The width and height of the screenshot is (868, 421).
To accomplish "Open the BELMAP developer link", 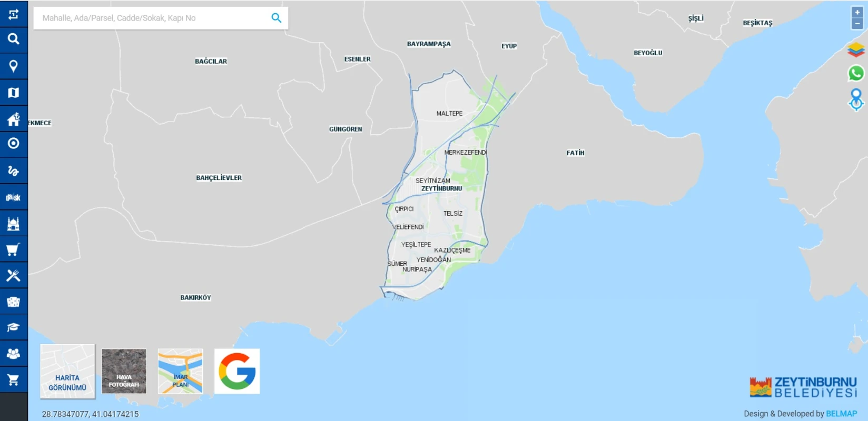I will 841,414.
